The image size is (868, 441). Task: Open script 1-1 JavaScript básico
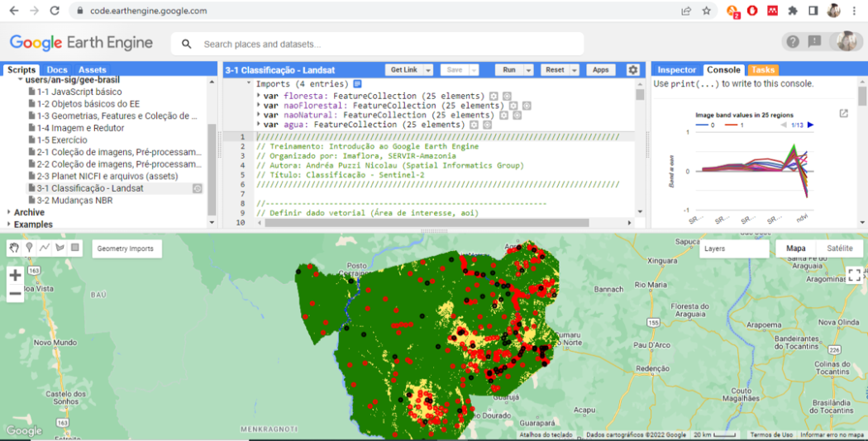tap(79, 92)
